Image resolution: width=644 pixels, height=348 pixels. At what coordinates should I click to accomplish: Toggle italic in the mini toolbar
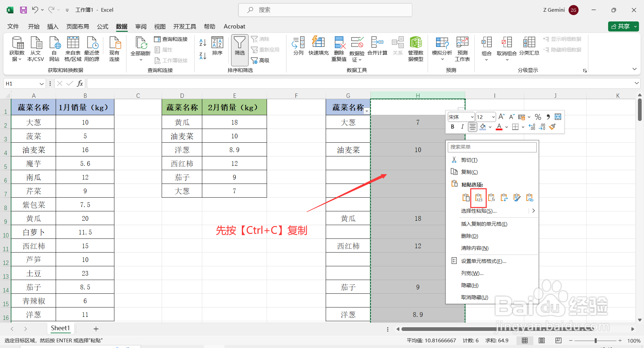(x=462, y=127)
